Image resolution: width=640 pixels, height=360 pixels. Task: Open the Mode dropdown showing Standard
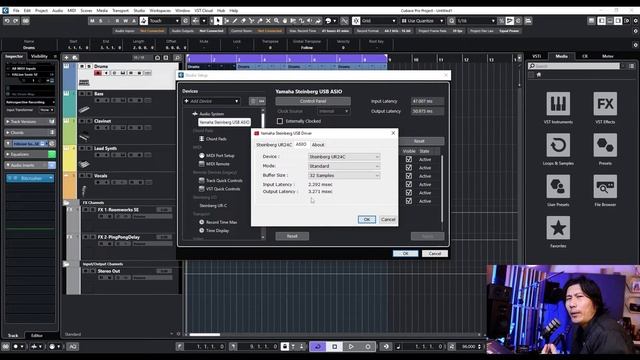tap(344, 166)
